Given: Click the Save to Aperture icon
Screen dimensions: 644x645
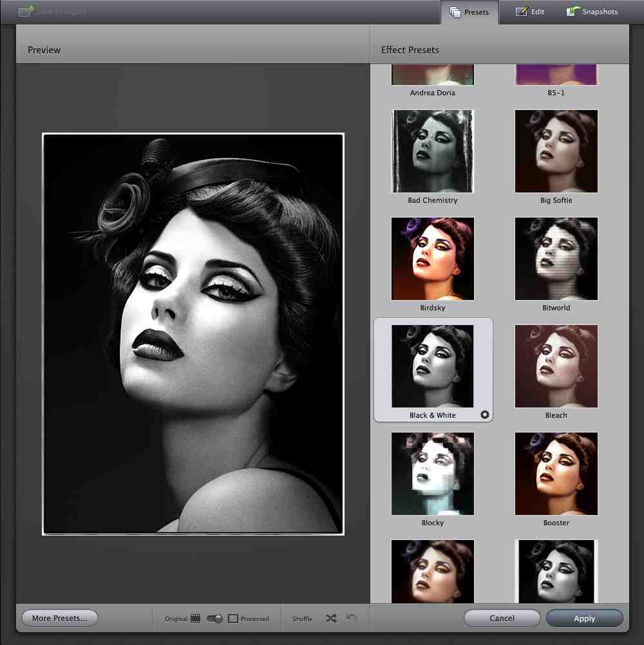Looking at the screenshot, I should click(26, 12).
